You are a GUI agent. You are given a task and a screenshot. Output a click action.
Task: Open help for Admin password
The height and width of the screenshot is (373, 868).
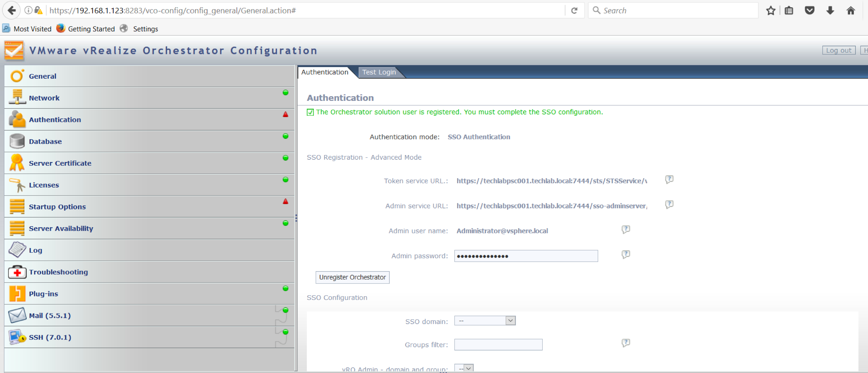(x=626, y=255)
